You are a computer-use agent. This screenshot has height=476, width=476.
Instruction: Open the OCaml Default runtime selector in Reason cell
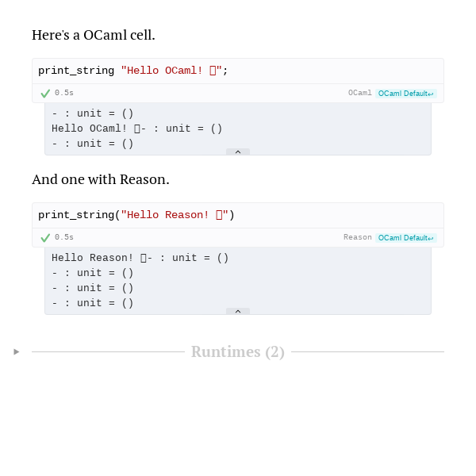pos(406,238)
